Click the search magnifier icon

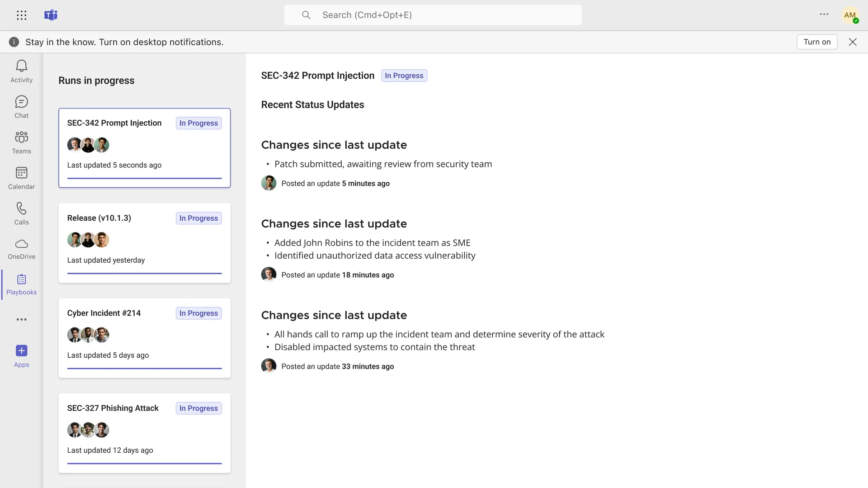(x=306, y=15)
